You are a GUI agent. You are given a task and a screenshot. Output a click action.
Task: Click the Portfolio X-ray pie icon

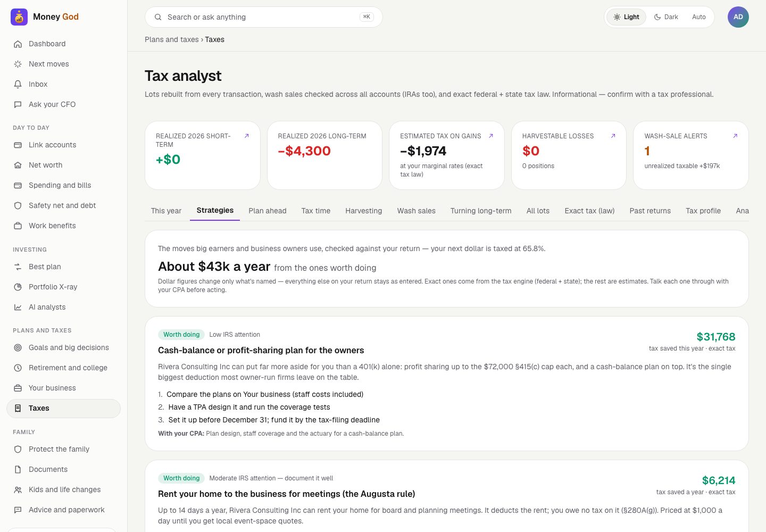click(x=18, y=287)
